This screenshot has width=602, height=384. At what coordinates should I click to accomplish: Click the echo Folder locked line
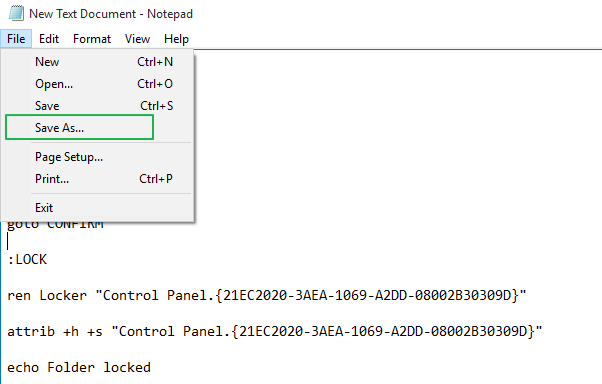[x=79, y=367]
